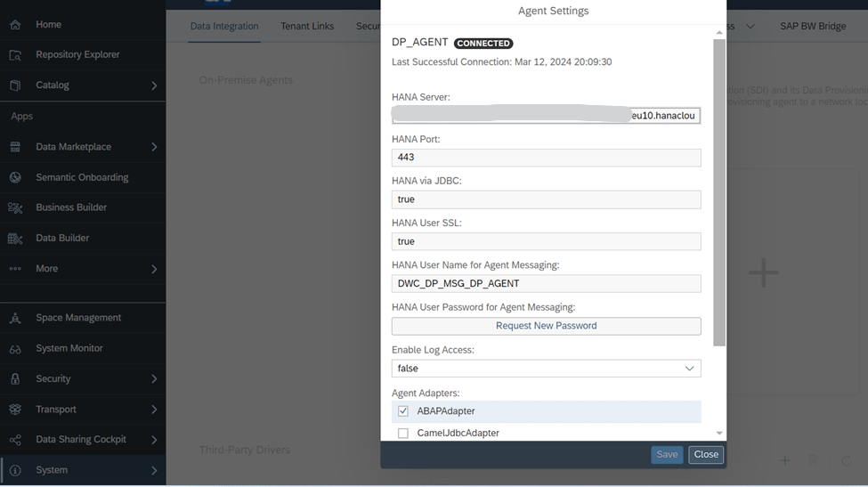Viewport: 868px width, 487px height.
Task: Click the Repository Explorer icon
Action: 15,55
